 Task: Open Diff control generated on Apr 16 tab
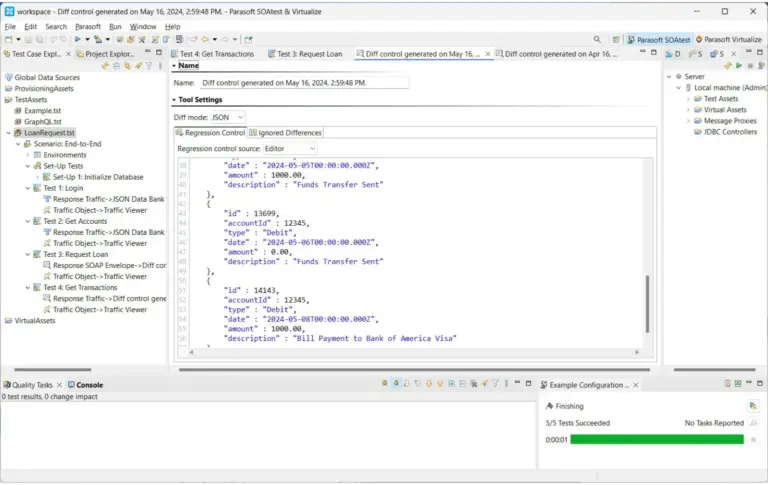(x=556, y=54)
